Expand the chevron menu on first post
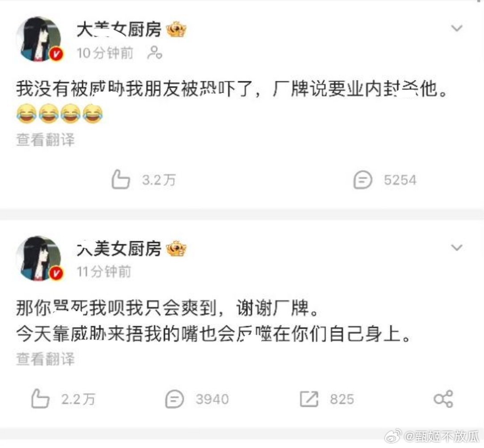The height and width of the screenshot is (448, 484). (x=456, y=28)
